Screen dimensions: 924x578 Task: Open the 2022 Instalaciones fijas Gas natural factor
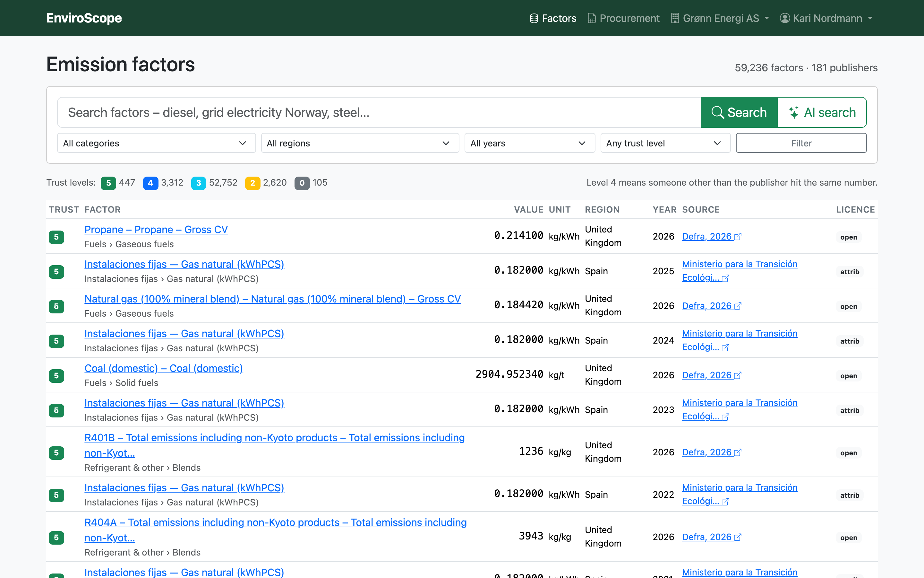click(184, 488)
